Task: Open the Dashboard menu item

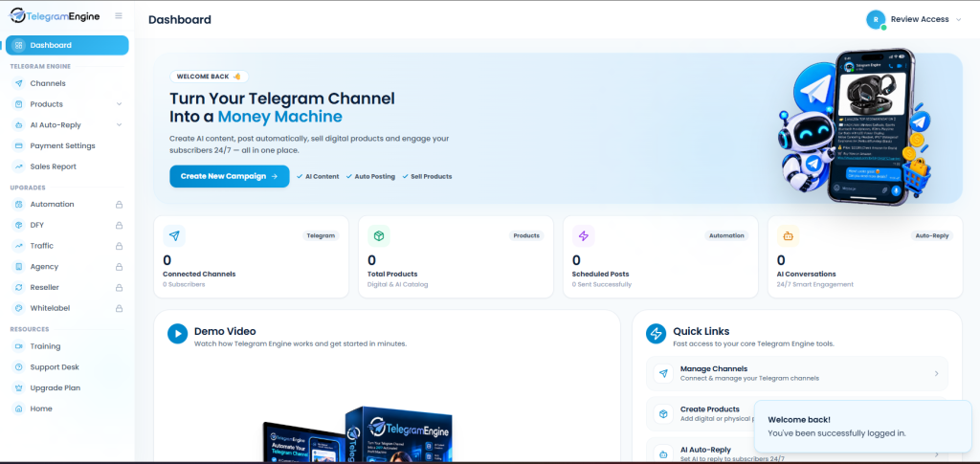Action: click(x=67, y=45)
